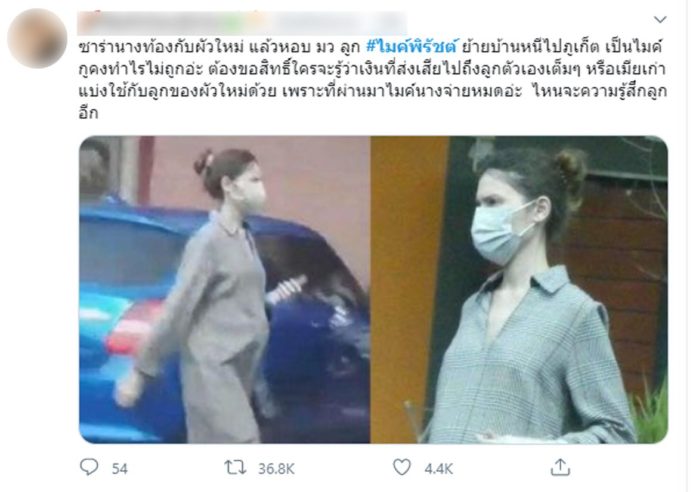This screenshot has width=696, height=492.
Task: Click the 36.8K retweets count
Action: pyautogui.click(x=276, y=468)
